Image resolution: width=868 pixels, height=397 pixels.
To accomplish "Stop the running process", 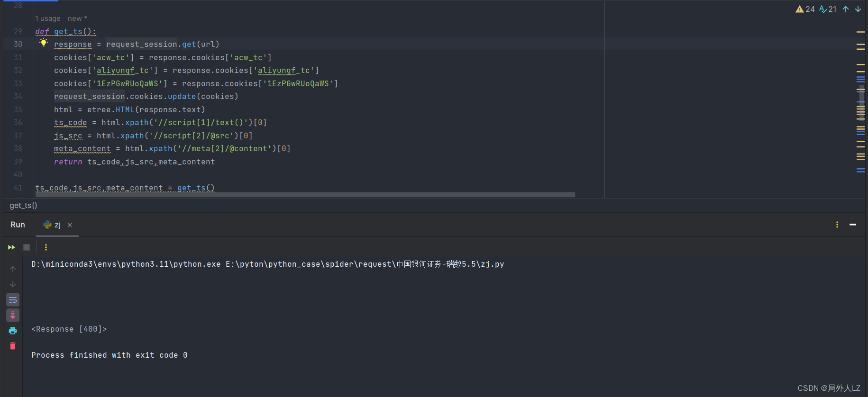I will 27,247.
